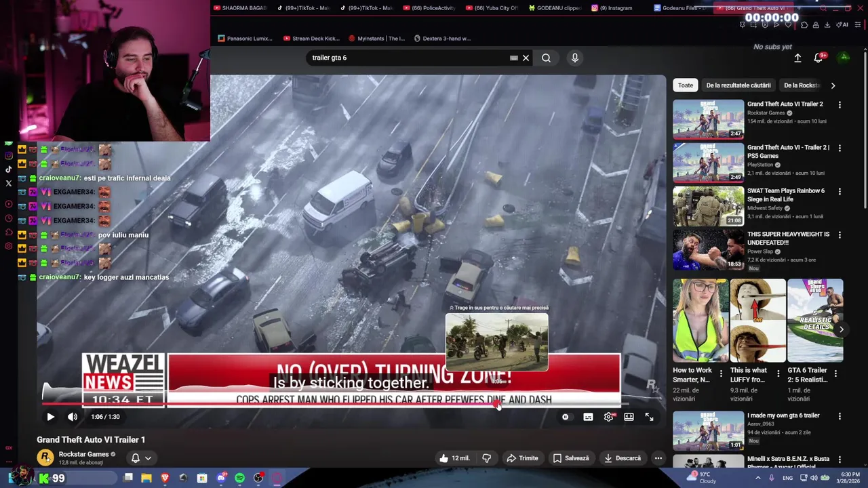Open browser downloads icon
This screenshot has height=488, width=868.
point(827,25)
